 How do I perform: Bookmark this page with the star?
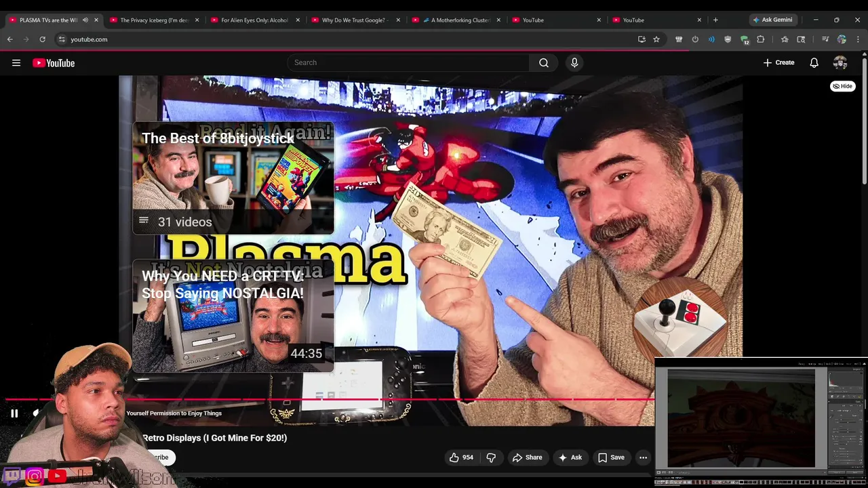point(656,39)
